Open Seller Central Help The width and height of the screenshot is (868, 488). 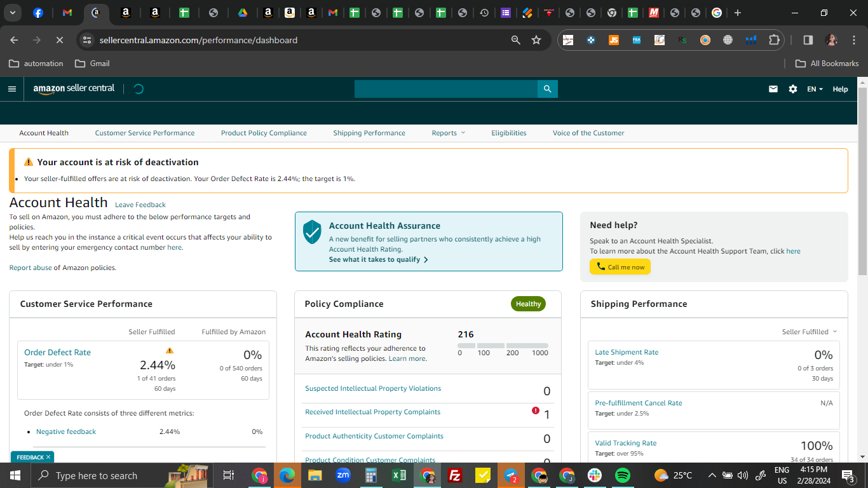(x=840, y=89)
